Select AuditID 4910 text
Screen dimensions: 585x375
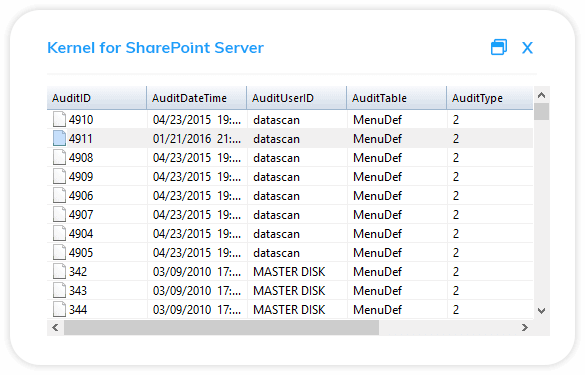point(81,120)
